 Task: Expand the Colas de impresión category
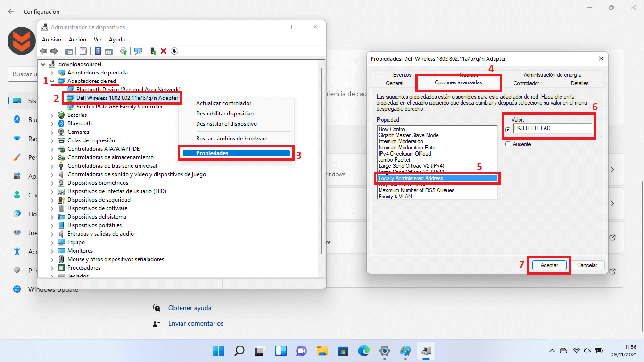(x=52, y=140)
